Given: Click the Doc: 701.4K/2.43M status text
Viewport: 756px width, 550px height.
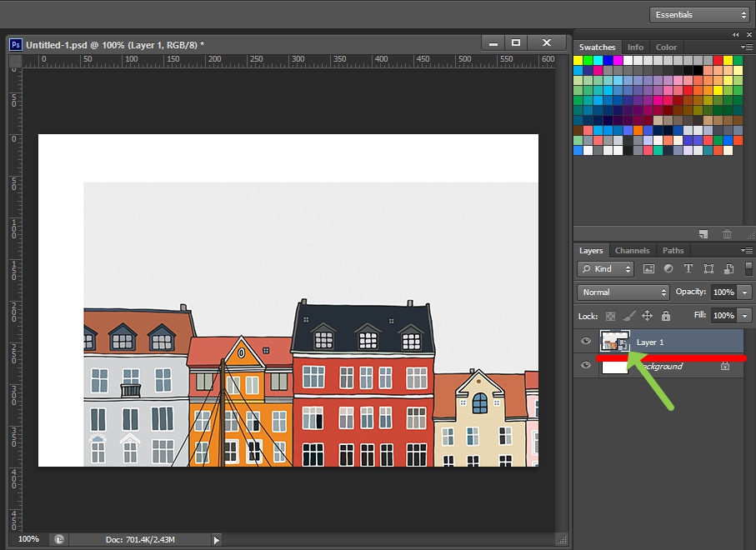Looking at the screenshot, I should point(140,539).
